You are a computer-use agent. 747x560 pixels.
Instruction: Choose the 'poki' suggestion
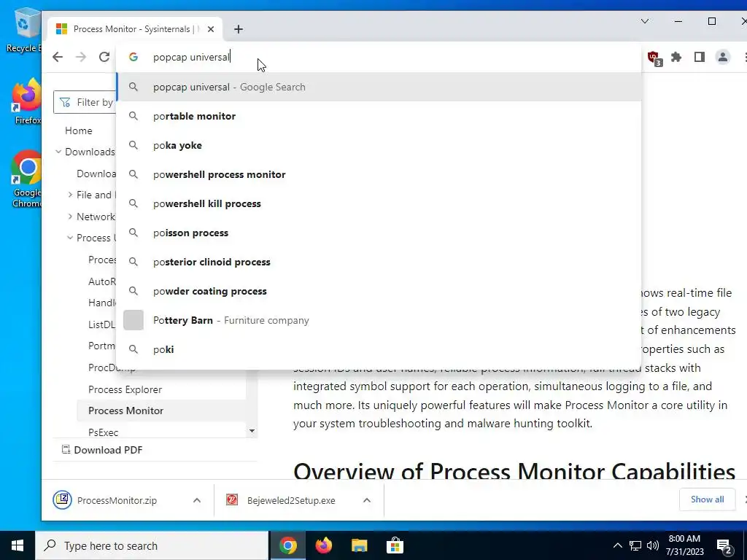[379, 349]
